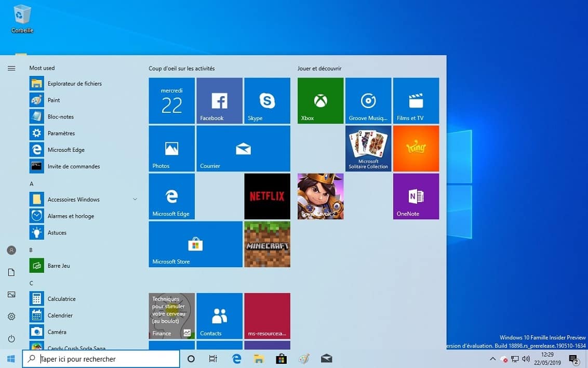Screen dimensions: 588x368
Task: Open the Finance news tile
Action: click(172, 316)
